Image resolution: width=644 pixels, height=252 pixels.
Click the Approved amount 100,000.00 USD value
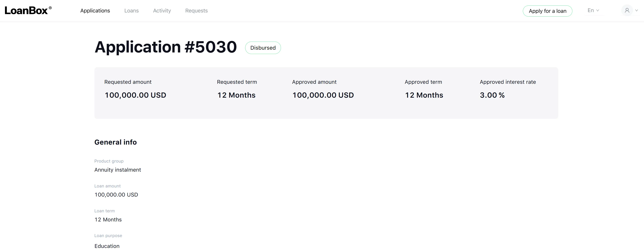point(323,95)
